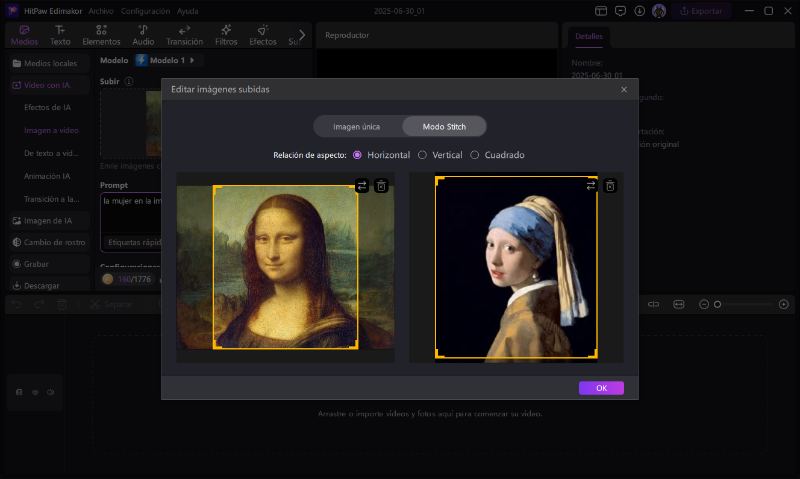This screenshot has height=479, width=800.
Task: Click the Subir info icon
Action: 129,81
